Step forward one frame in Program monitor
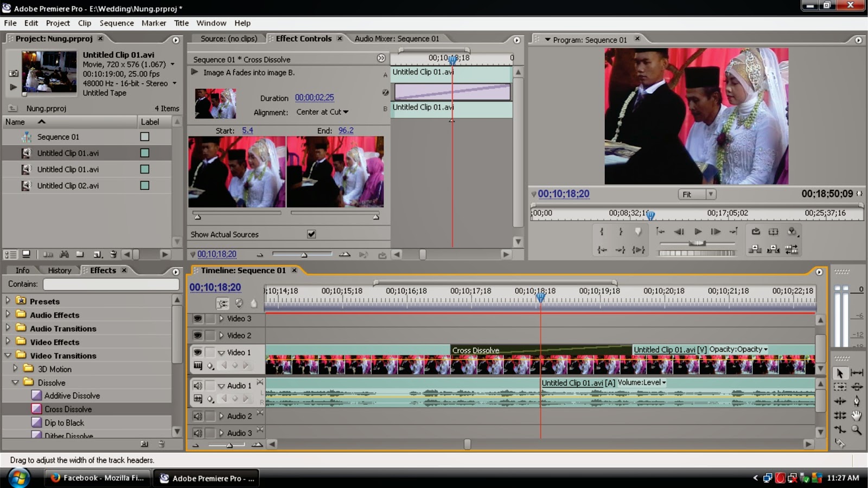 pos(716,232)
